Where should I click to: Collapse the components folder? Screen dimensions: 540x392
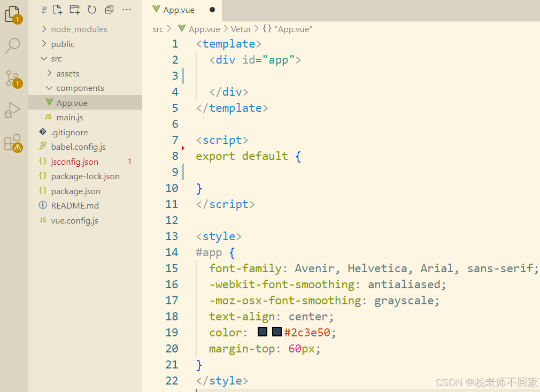click(80, 88)
